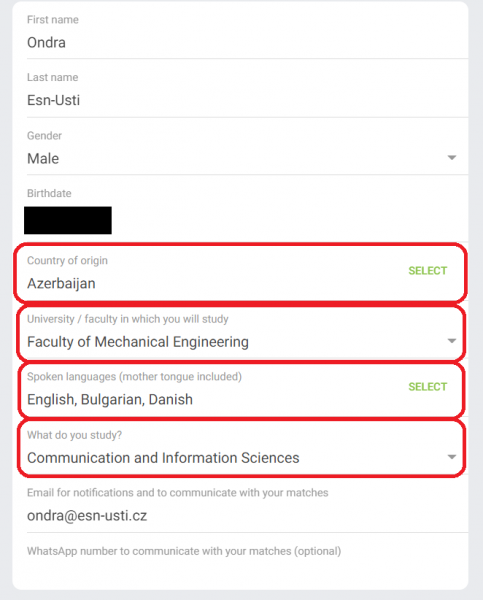Click the Gender label text
This screenshot has height=600, width=483.
click(x=44, y=136)
